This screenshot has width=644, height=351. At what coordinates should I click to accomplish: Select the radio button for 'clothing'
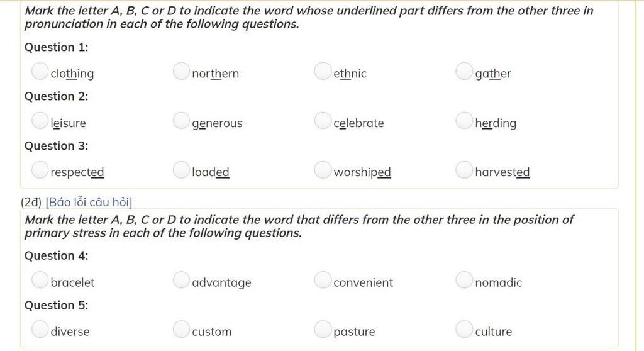click(x=40, y=71)
